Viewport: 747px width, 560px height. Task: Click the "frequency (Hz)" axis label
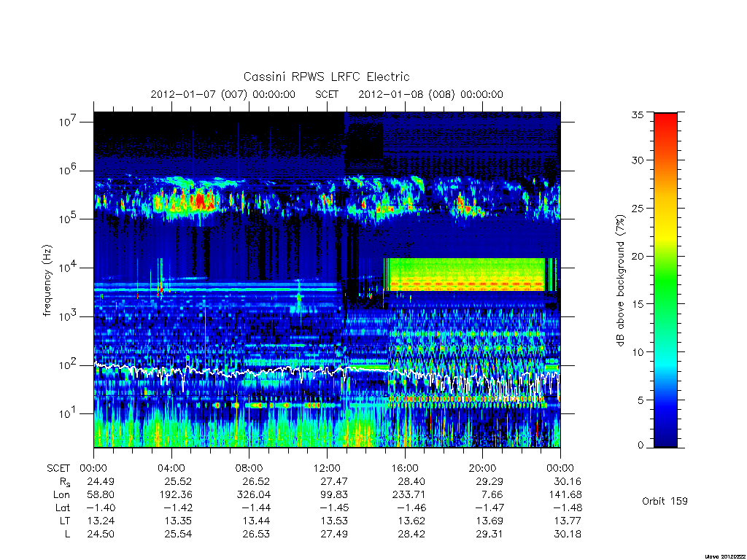click(47, 281)
